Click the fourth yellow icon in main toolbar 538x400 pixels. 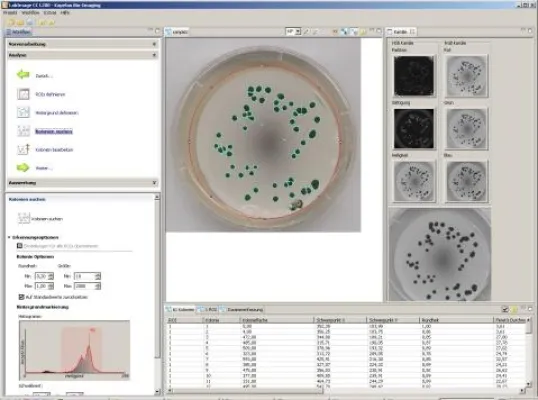tap(42, 22)
